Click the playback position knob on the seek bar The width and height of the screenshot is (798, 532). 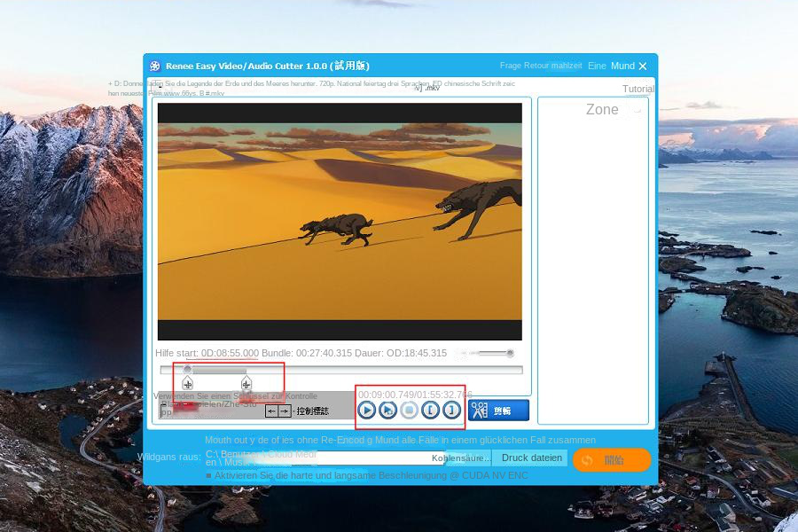[188, 369]
